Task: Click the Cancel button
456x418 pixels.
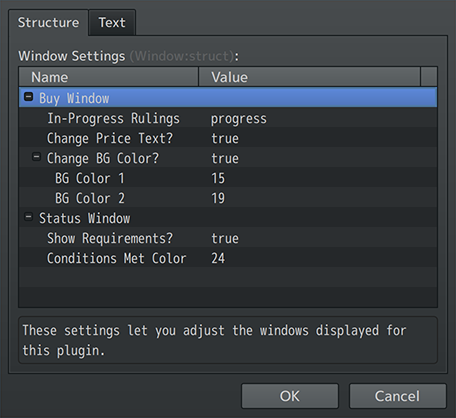Action: [x=397, y=396]
